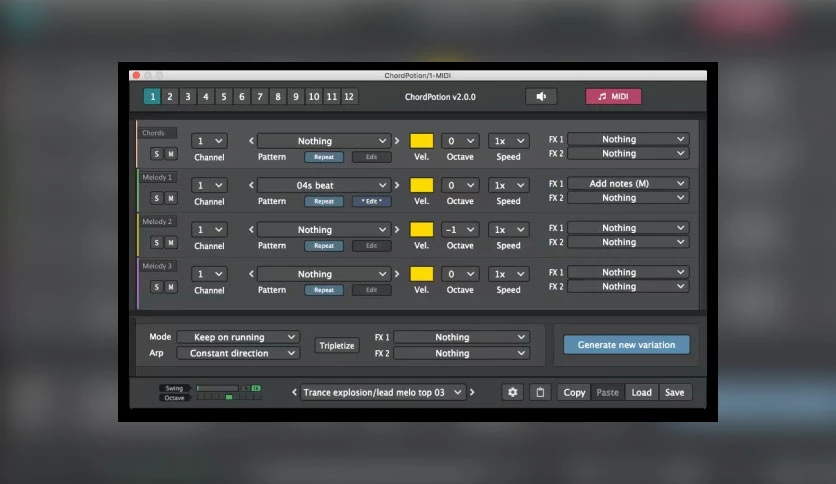Click the speaker audio preview icon

tap(541, 96)
